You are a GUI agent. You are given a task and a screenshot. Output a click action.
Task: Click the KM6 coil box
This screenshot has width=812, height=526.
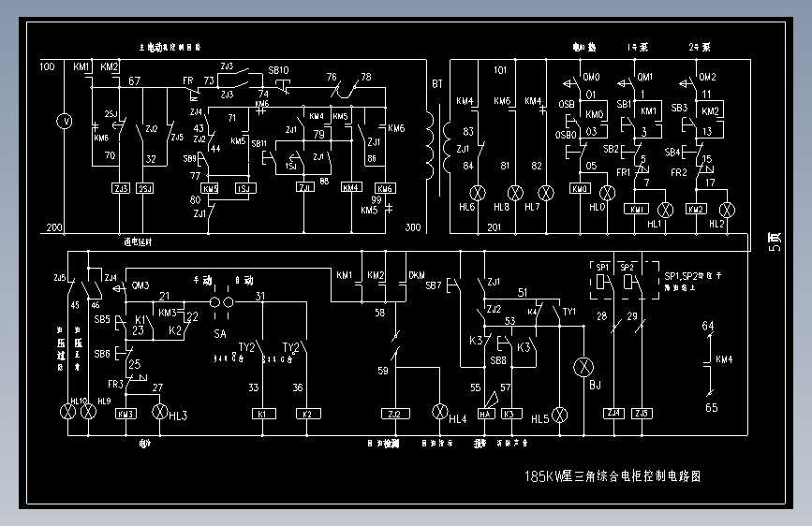[x=385, y=188]
